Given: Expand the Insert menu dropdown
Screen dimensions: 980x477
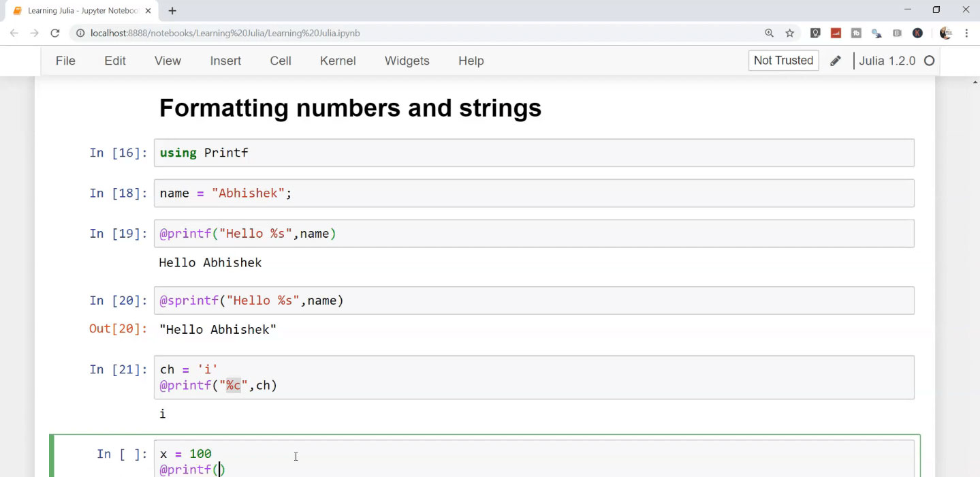Looking at the screenshot, I should pos(225,61).
